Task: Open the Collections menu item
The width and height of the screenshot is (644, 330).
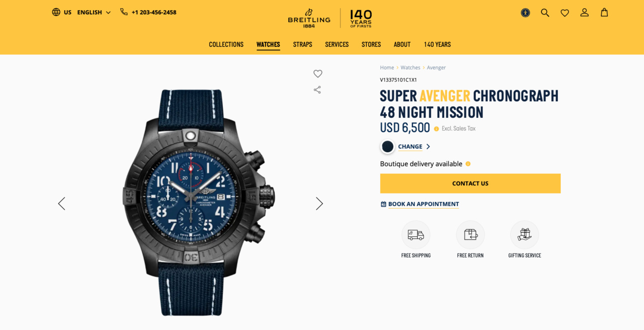Action: pos(226,44)
